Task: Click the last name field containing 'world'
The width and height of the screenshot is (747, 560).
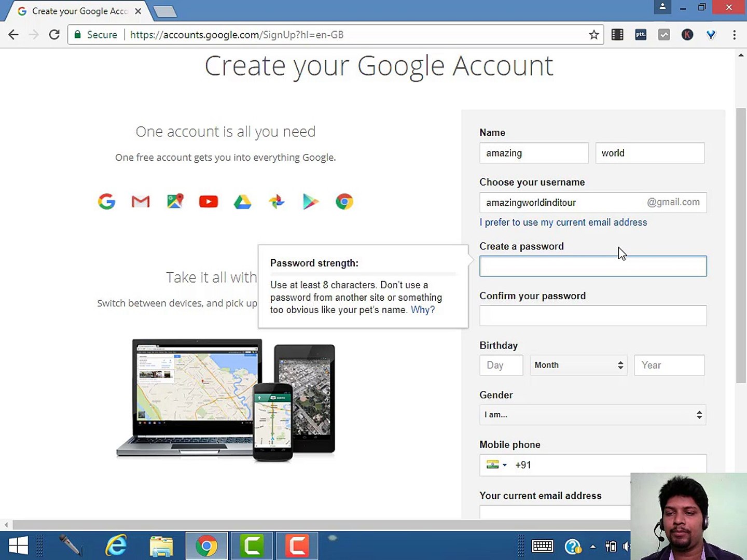Action: pos(650,153)
